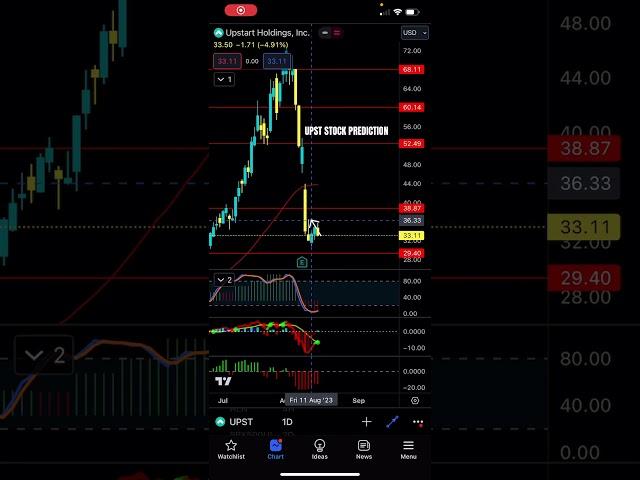This screenshot has height=480, width=640.
Task: Tap the red recording indicator pill
Action: click(241, 10)
